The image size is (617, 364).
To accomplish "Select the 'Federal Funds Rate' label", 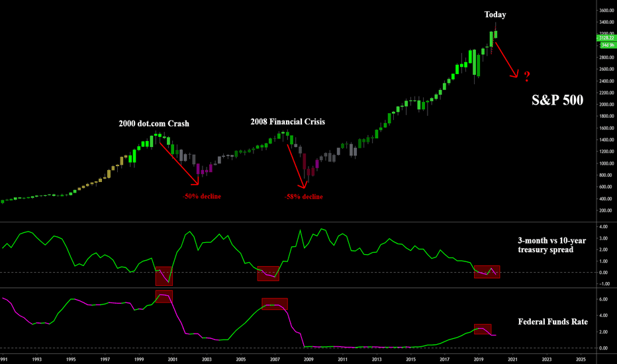I will click(x=553, y=322).
